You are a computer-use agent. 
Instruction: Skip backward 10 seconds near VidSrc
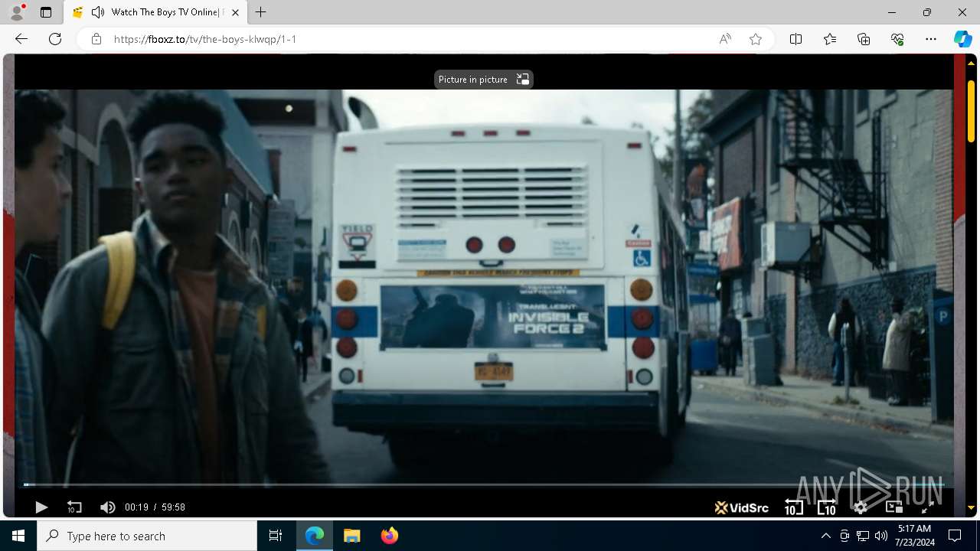coord(794,507)
